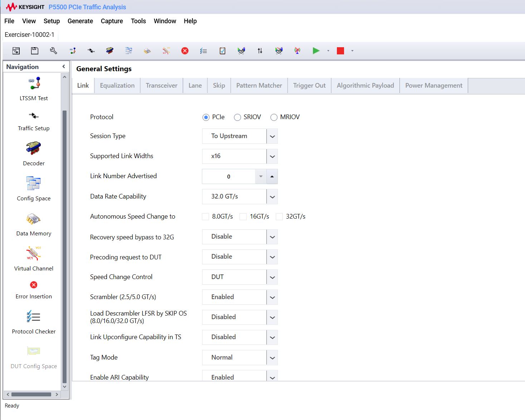Select the MRIOV protocol radio button

point(274,117)
